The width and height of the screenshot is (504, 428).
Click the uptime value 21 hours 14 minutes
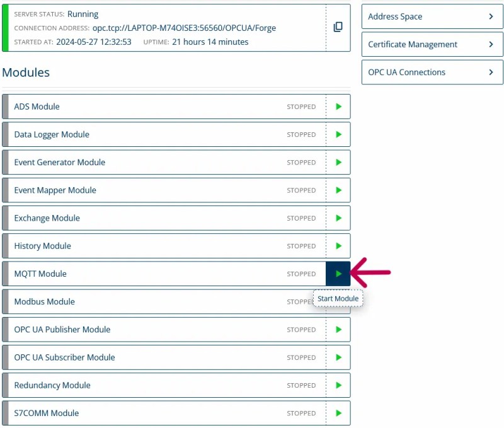[210, 42]
